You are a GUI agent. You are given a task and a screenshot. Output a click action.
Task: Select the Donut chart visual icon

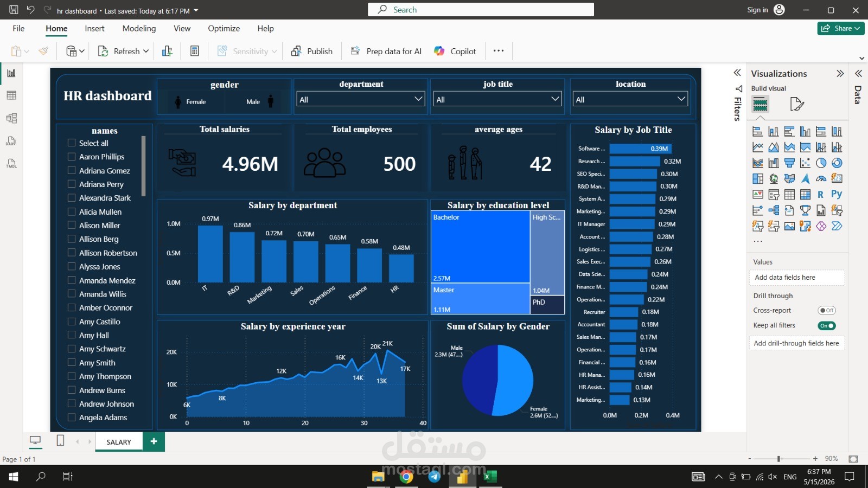pyautogui.click(x=837, y=163)
